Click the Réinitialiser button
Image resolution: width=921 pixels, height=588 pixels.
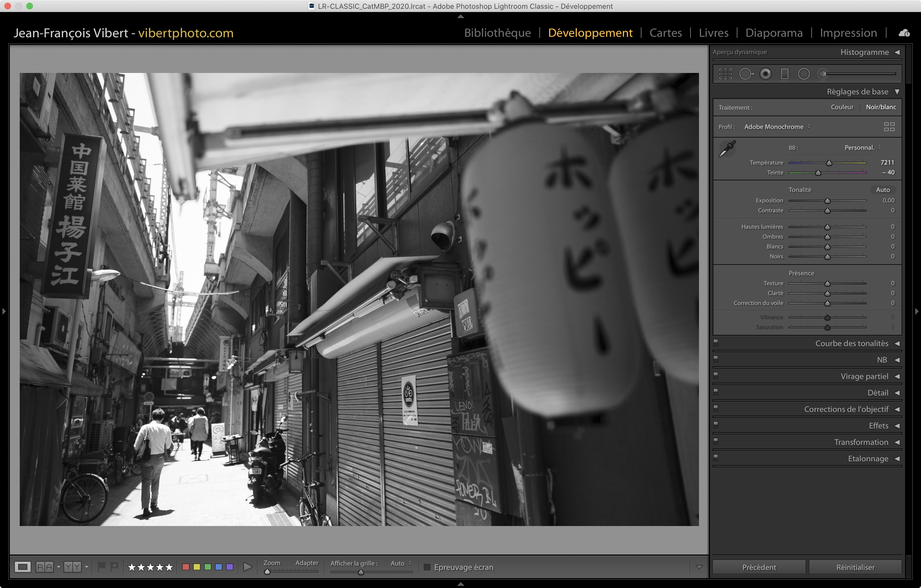coord(855,567)
